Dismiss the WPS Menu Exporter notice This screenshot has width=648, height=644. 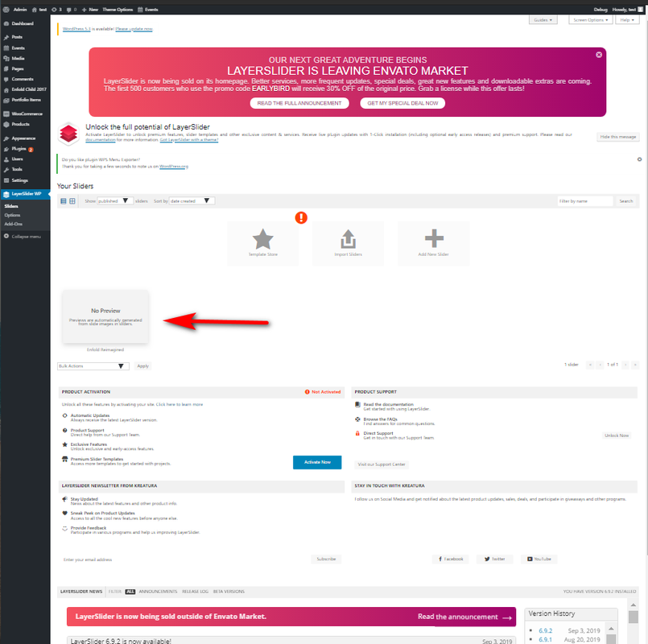coord(639,159)
